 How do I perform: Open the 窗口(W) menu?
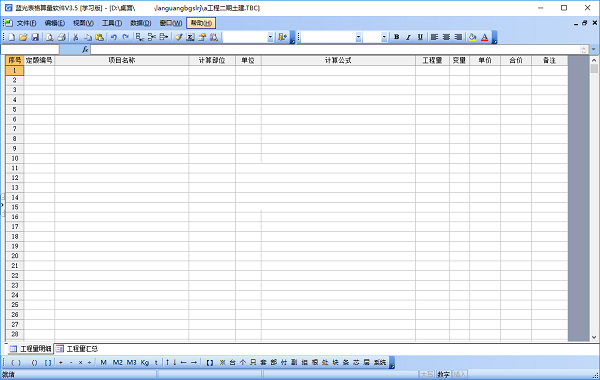[171, 23]
